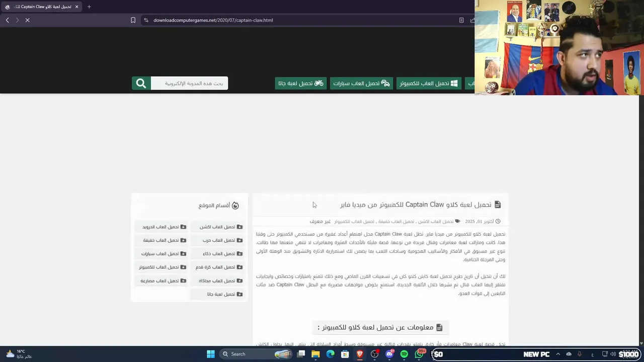
Task: Focus the blog search input field
Action: [189, 83]
